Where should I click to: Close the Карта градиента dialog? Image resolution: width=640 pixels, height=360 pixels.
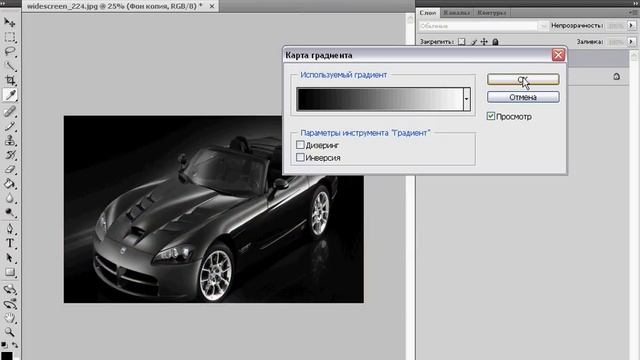558,55
